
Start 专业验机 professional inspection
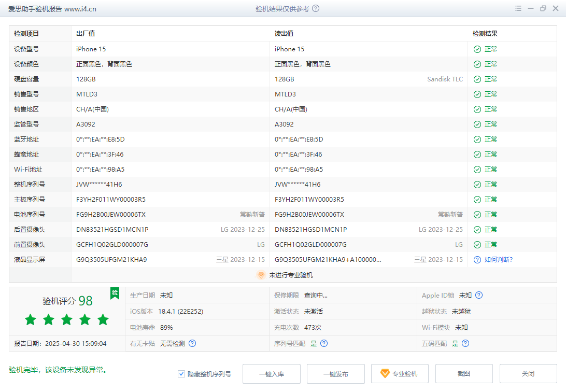400,373
